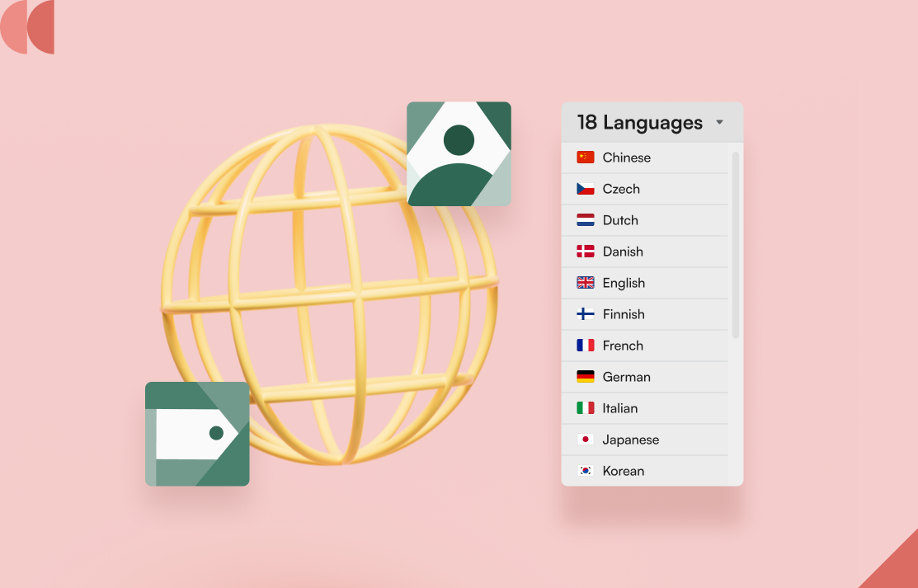Click the yellow wireframe globe

(x=330, y=293)
